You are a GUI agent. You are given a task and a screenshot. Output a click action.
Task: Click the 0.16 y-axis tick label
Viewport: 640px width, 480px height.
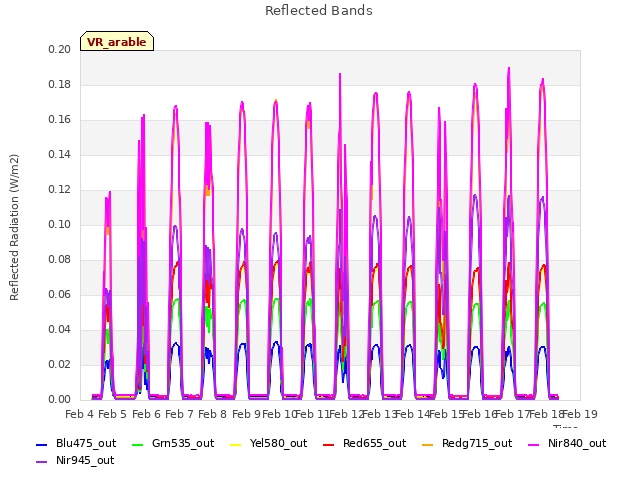click(60, 120)
